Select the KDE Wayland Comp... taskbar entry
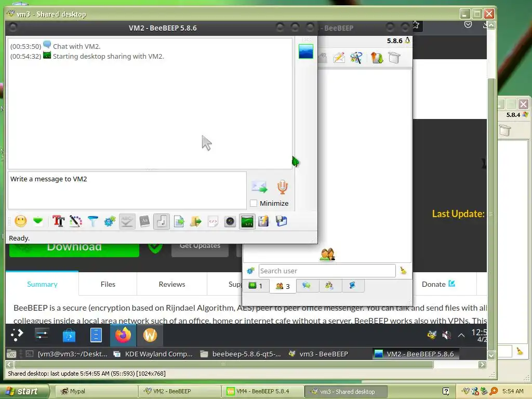 click(x=153, y=354)
